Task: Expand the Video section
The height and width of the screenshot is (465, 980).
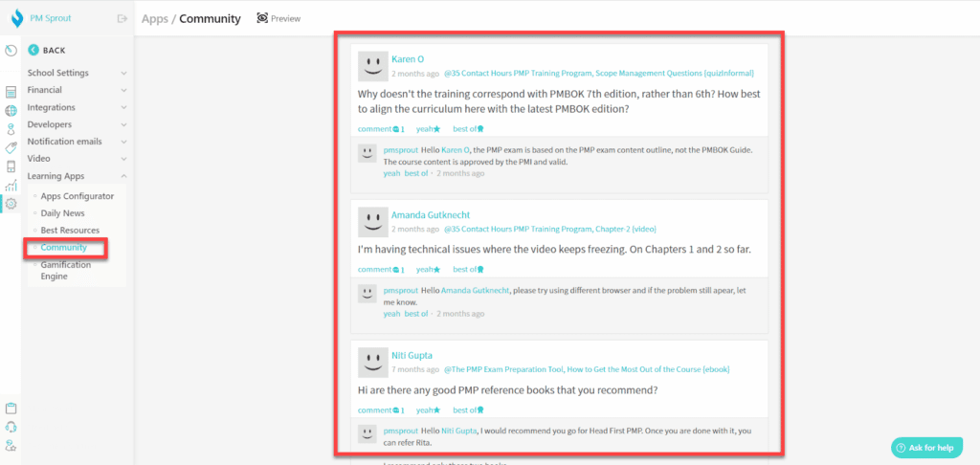Action: (77, 159)
